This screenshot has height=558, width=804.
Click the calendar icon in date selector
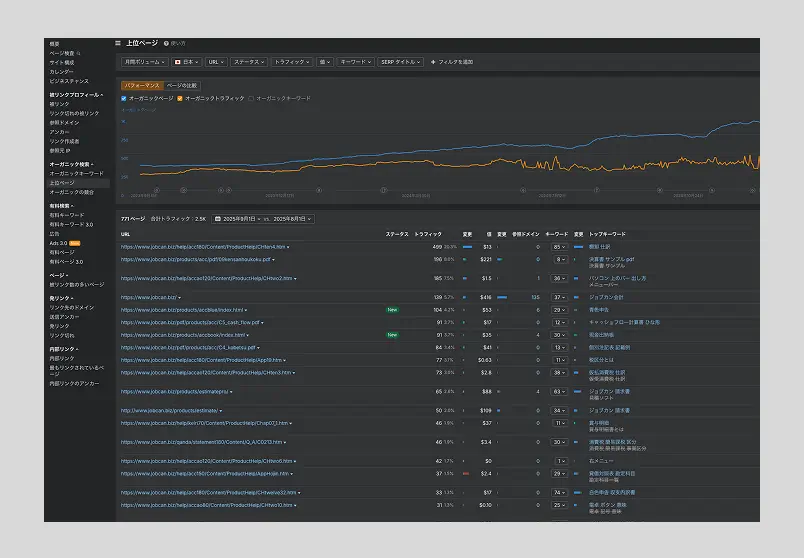(217, 219)
